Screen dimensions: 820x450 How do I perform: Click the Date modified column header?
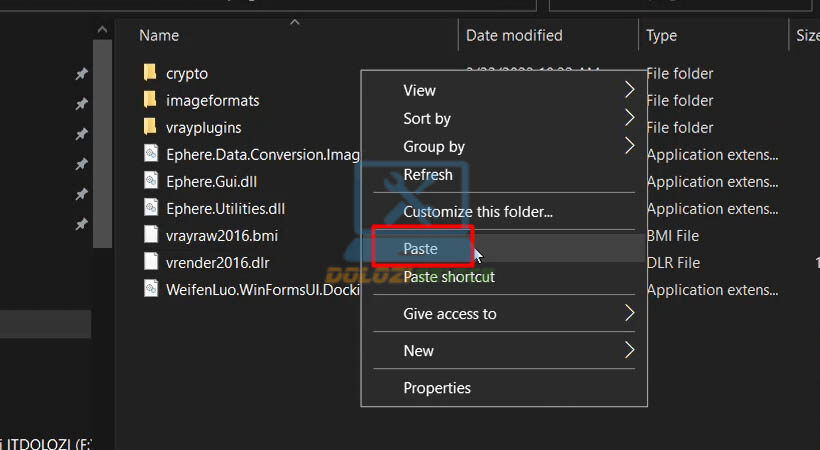pos(514,35)
